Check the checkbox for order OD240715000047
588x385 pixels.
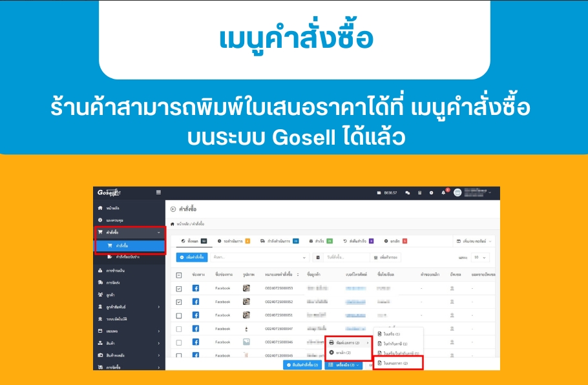[179, 329]
